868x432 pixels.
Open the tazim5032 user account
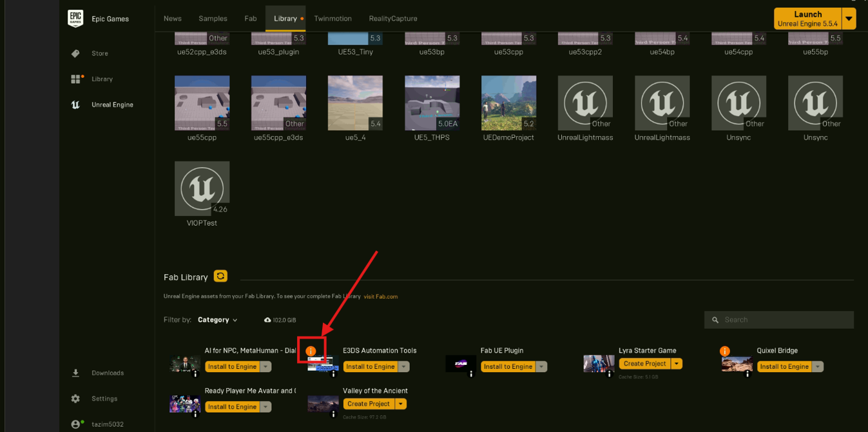[x=107, y=424]
